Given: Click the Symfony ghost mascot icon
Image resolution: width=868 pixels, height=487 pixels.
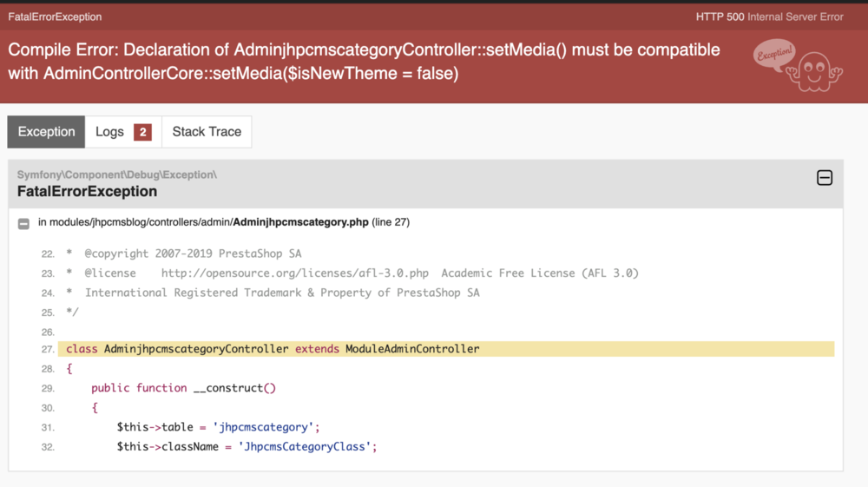Looking at the screenshot, I should tap(814, 73).
